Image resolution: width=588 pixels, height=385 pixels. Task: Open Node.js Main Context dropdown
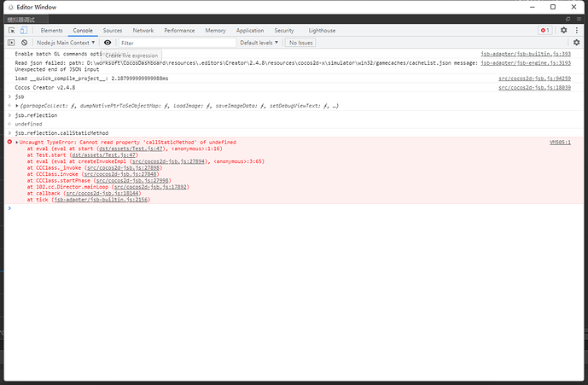point(66,43)
